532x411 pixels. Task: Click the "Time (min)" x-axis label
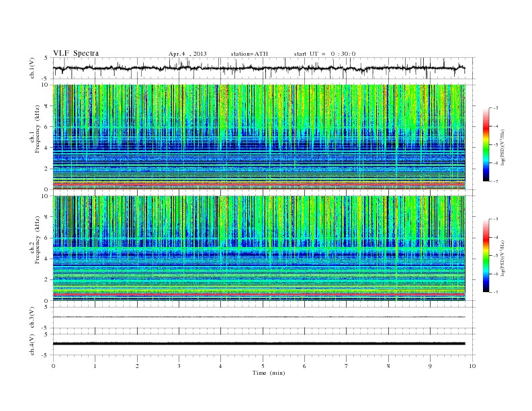pos(269,373)
